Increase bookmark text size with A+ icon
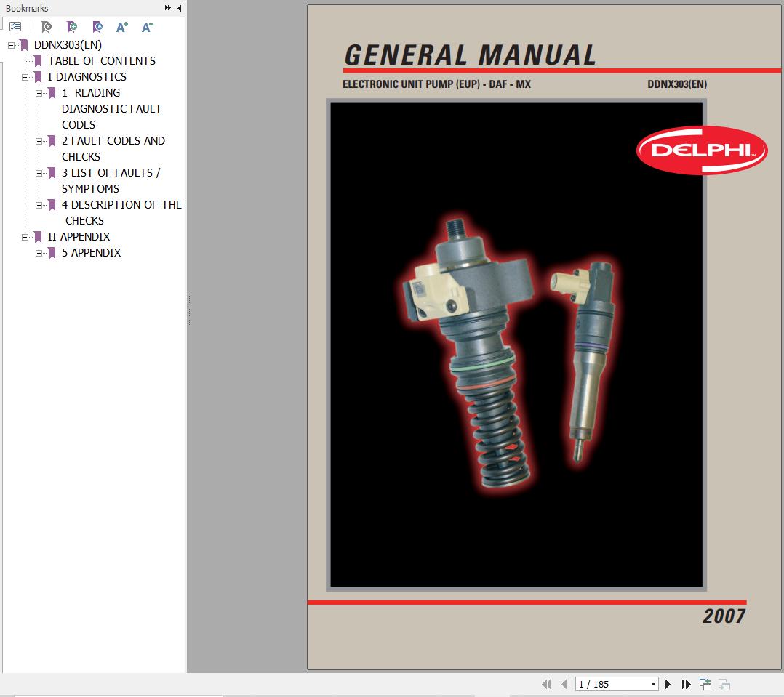This screenshot has width=784, height=697. pyautogui.click(x=121, y=27)
